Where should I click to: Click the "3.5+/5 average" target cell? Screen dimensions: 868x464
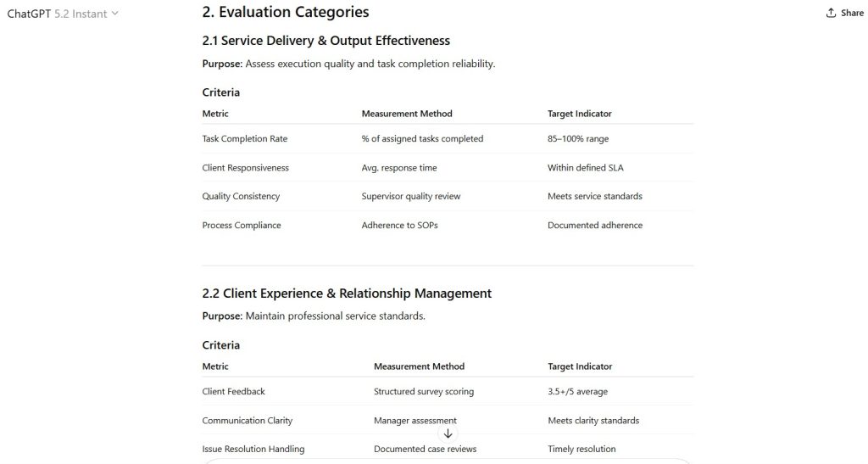click(x=577, y=392)
